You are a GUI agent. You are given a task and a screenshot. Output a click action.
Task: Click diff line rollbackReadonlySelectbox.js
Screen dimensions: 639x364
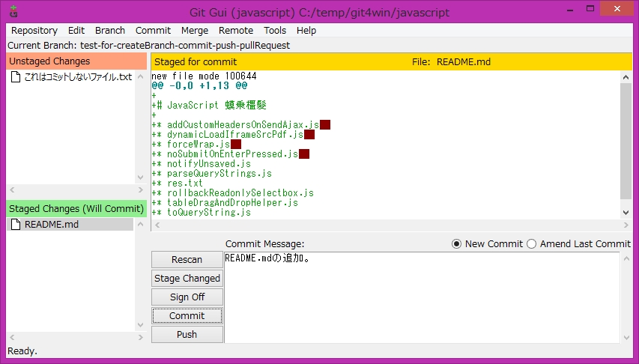pos(232,193)
